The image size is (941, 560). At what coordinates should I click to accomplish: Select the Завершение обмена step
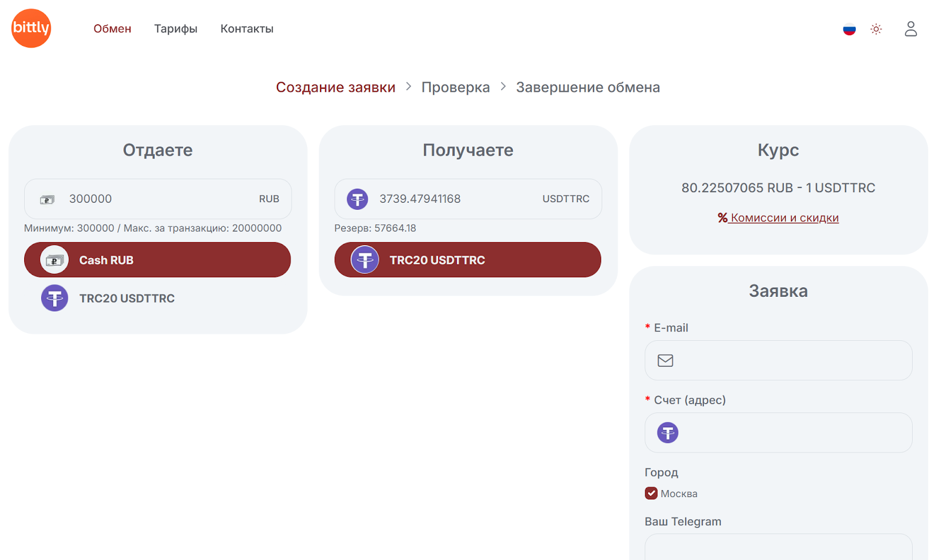point(588,88)
